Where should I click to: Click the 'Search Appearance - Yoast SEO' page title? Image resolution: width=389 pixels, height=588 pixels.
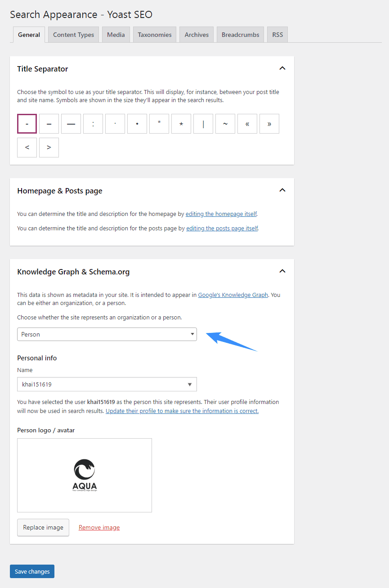(x=81, y=15)
